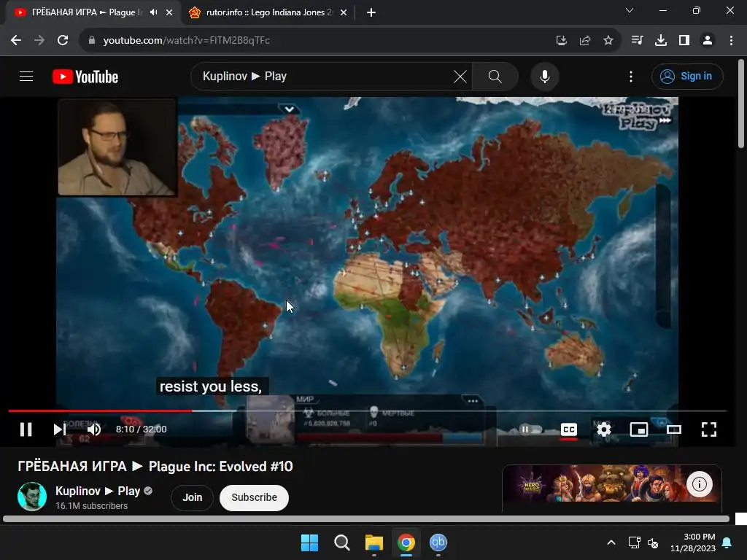This screenshot has width=747, height=560.
Task: Toggle the Chrome side panel
Action: click(684, 41)
